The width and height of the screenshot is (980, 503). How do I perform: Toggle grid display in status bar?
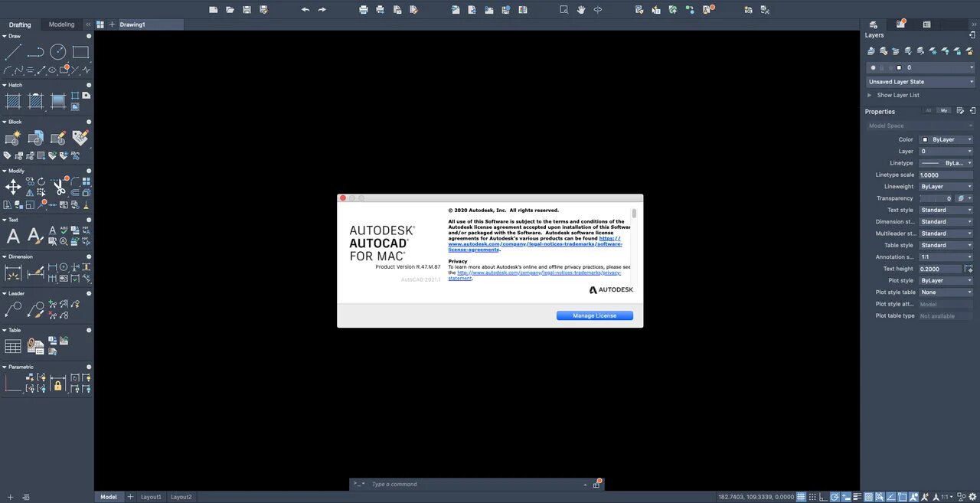[x=801, y=497]
